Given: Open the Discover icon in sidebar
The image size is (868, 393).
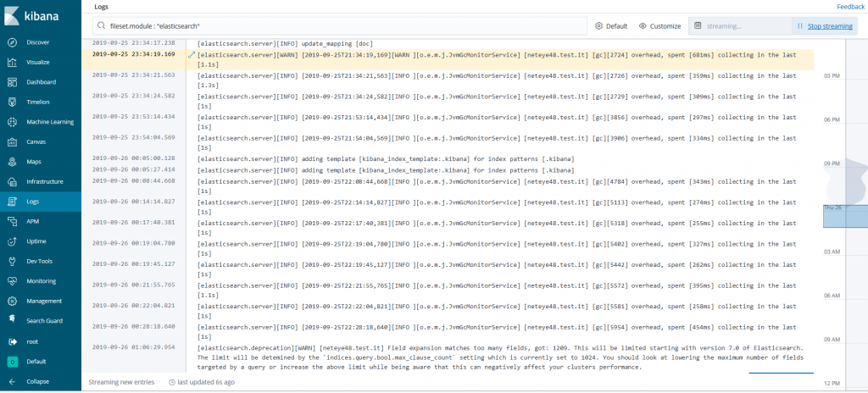Looking at the screenshot, I should click(x=13, y=42).
